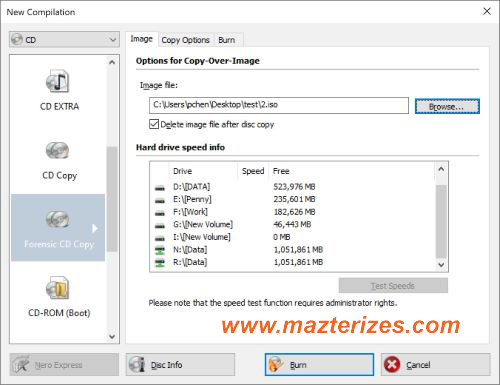The image size is (500, 385).
Task: Select the E:\[Penny] drive row
Action: tap(293, 199)
